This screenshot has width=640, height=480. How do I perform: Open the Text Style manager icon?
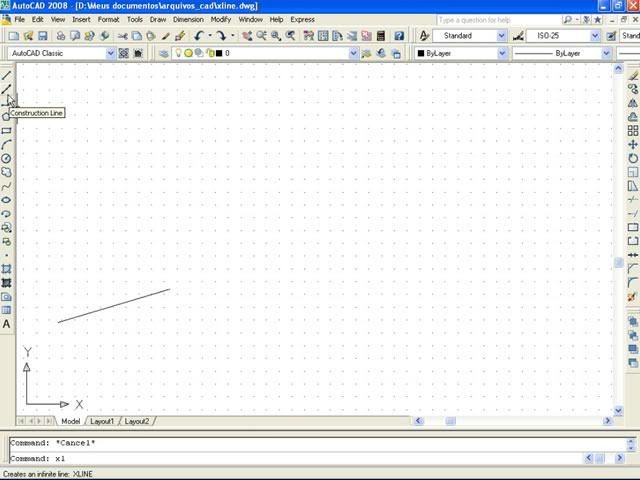[x=424, y=36]
